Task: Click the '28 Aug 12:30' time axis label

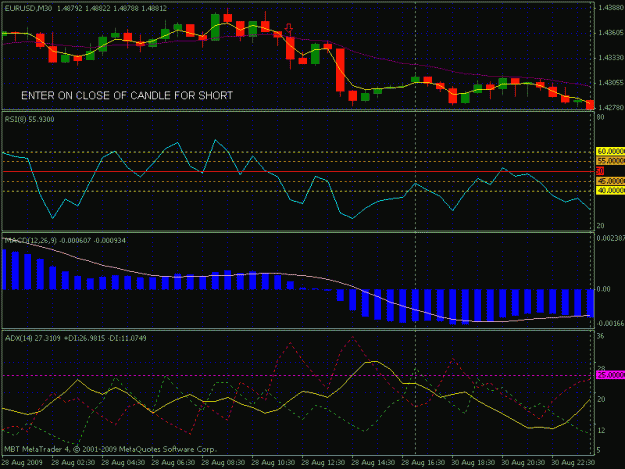Action: pyautogui.click(x=323, y=463)
